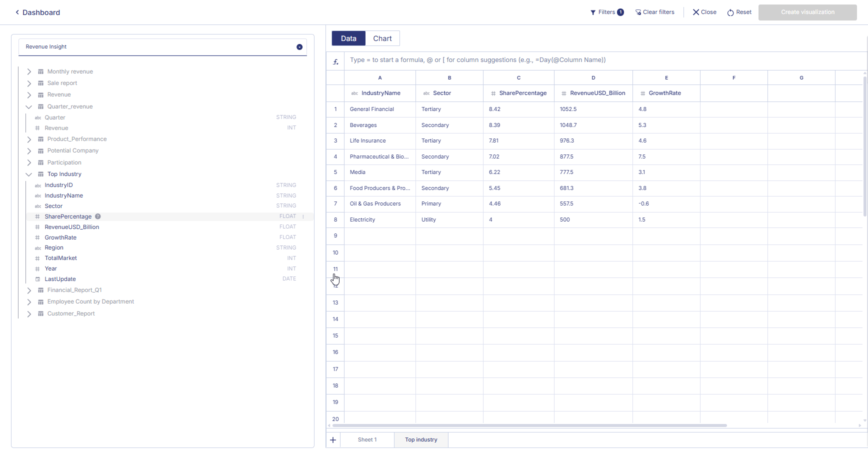Click the horizontal scrollbar of the sheet
The height and width of the screenshot is (455, 868).
click(529, 425)
